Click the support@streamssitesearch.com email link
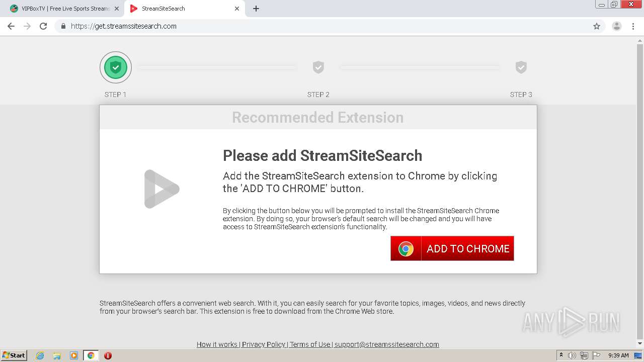 pos(387,344)
